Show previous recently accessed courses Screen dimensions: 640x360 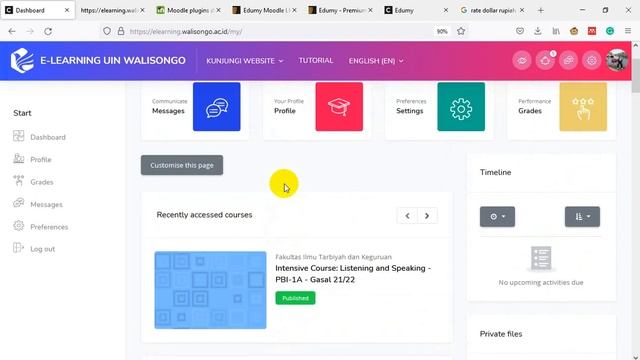[x=407, y=216]
